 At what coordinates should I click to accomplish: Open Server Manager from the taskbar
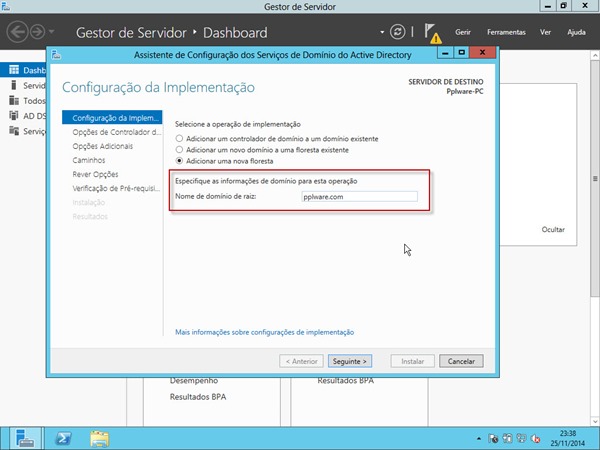25,439
